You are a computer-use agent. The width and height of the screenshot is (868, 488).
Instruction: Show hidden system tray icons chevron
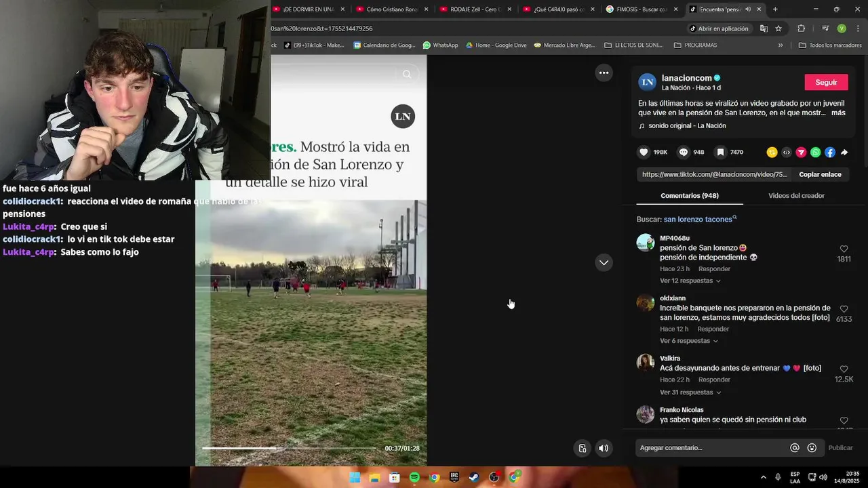tap(763, 477)
